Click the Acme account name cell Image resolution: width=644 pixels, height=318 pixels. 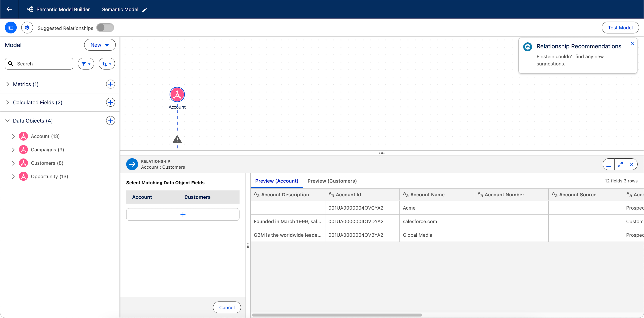[x=437, y=208]
